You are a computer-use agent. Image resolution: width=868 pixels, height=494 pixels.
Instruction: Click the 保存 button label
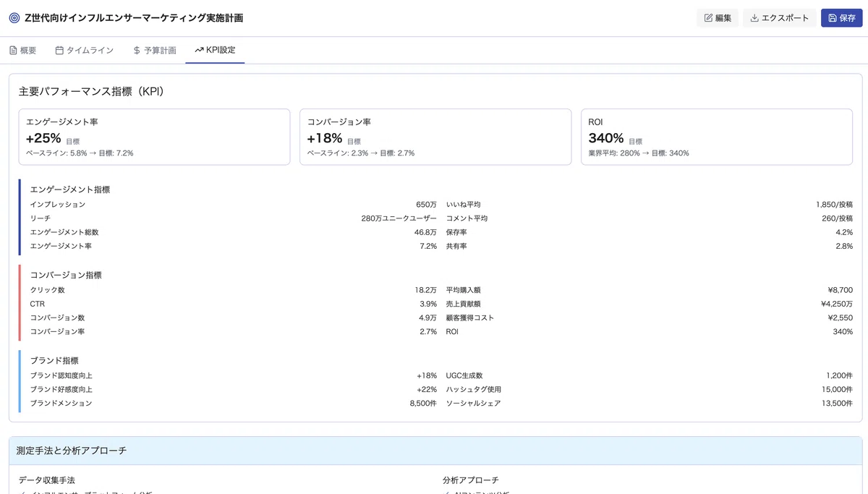848,18
